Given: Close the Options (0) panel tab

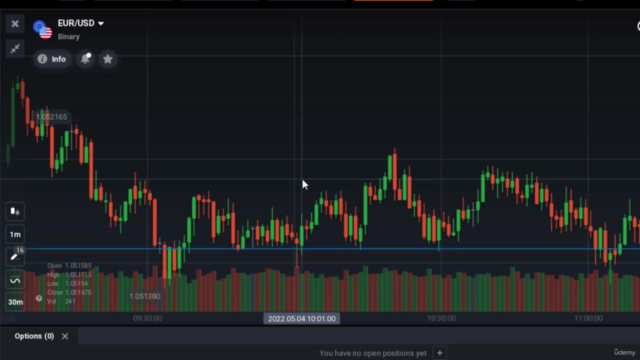Looking at the screenshot, I should pyautogui.click(x=65, y=336).
